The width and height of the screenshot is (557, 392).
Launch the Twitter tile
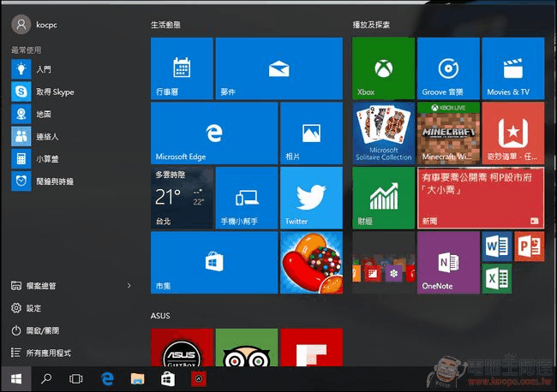(x=308, y=198)
